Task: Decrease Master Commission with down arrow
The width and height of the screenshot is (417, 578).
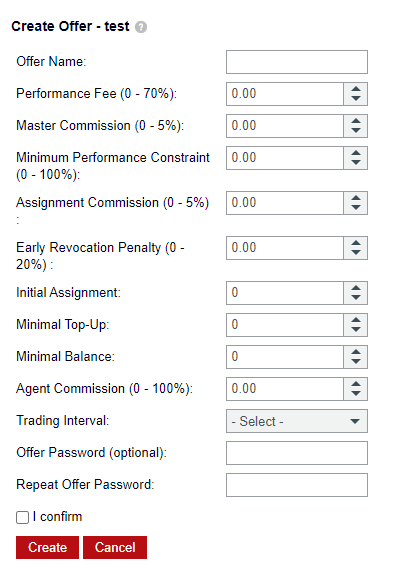Action: [356, 131]
